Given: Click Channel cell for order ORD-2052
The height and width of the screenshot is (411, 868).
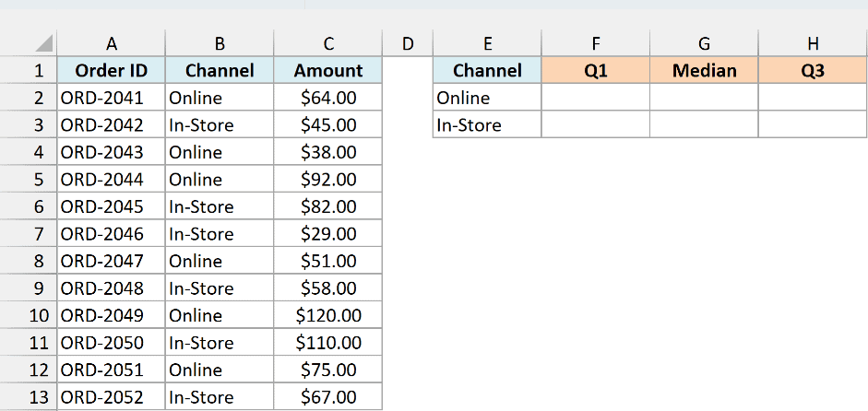Looking at the screenshot, I should [220, 396].
